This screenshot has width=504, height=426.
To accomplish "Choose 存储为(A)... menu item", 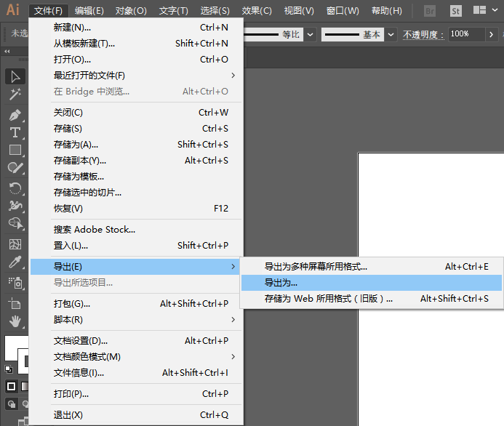I will [x=137, y=145].
